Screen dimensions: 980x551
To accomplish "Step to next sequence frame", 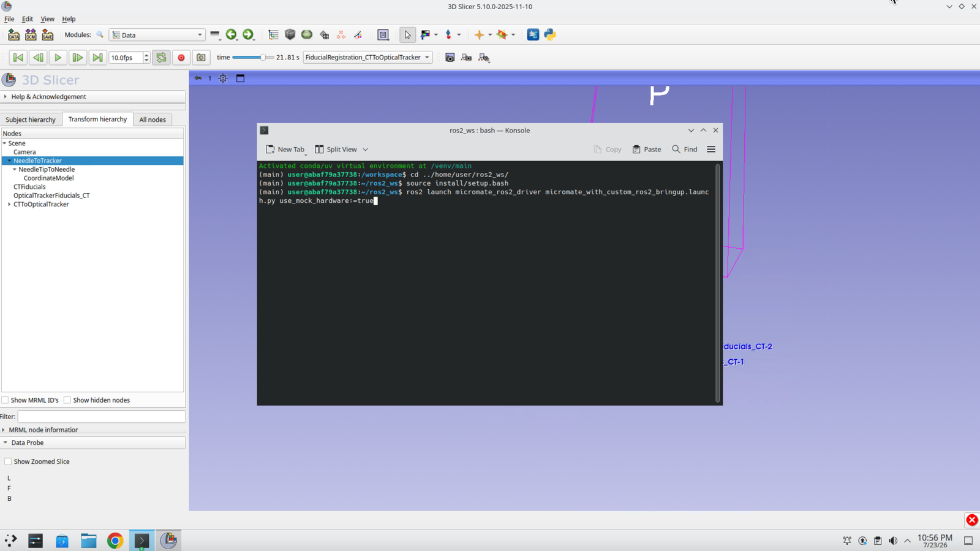I will click(x=78, y=58).
